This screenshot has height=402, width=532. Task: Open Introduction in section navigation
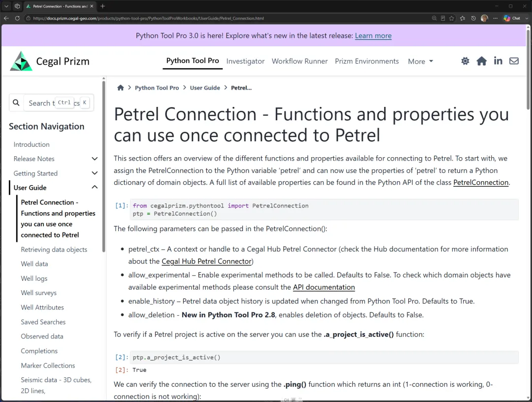[x=32, y=144]
